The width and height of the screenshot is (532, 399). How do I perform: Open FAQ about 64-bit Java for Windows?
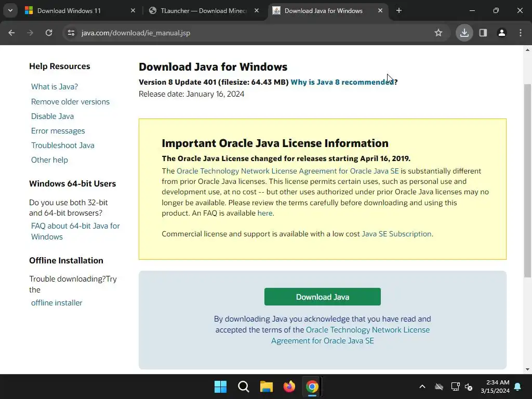coord(75,231)
